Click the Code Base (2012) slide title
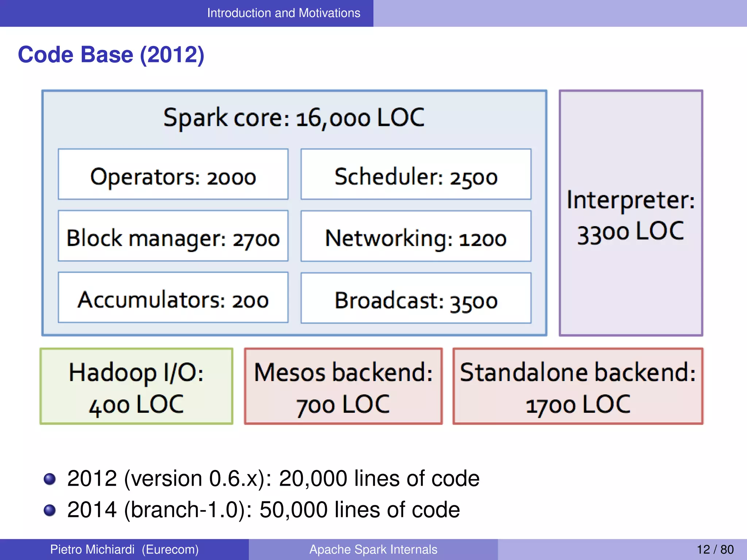This screenshot has width=747, height=560. point(111,55)
